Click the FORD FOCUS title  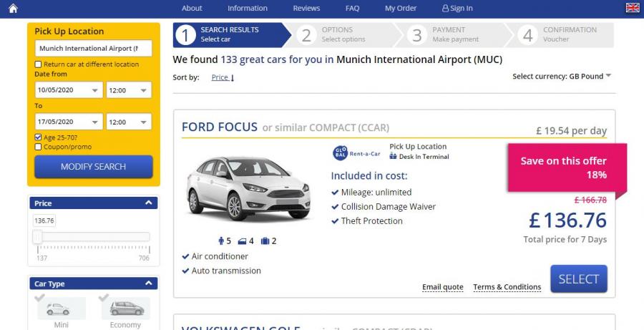(x=220, y=127)
